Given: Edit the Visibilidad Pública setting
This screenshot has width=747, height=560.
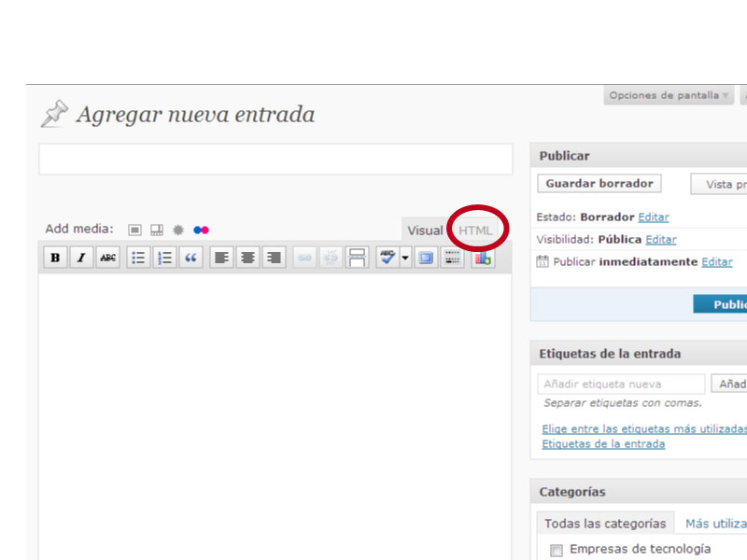Looking at the screenshot, I should pyautogui.click(x=661, y=240).
